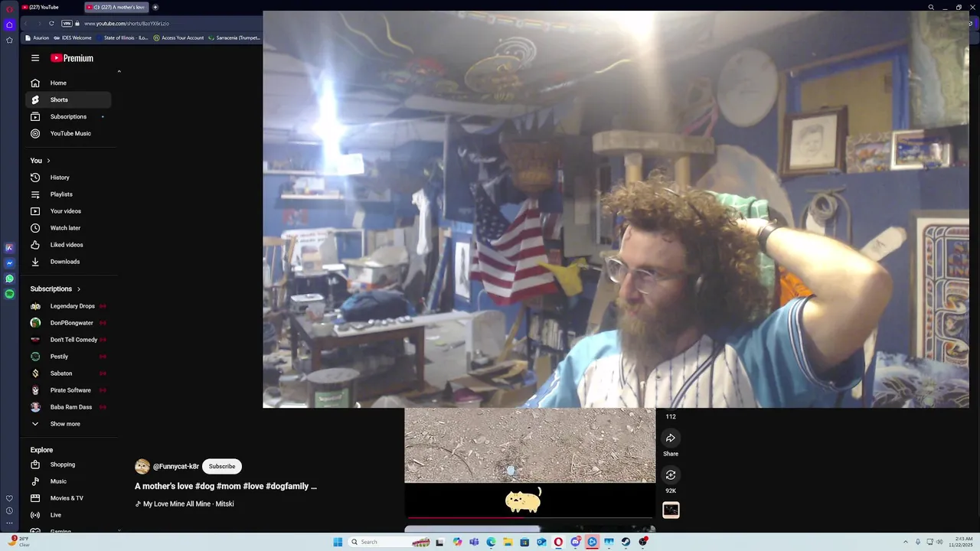Open watch History
Image resolution: width=980 pixels, height=551 pixels.
tap(68, 178)
